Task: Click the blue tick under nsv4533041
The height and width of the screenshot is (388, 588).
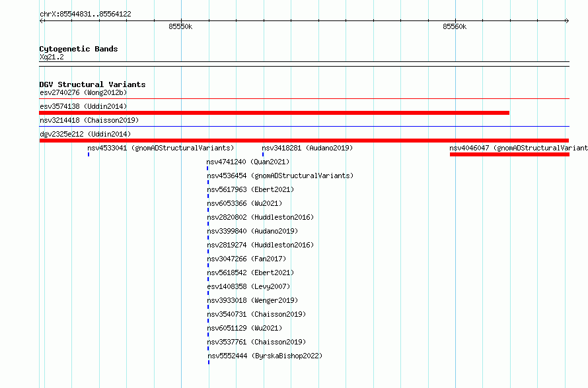Action: (x=89, y=154)
